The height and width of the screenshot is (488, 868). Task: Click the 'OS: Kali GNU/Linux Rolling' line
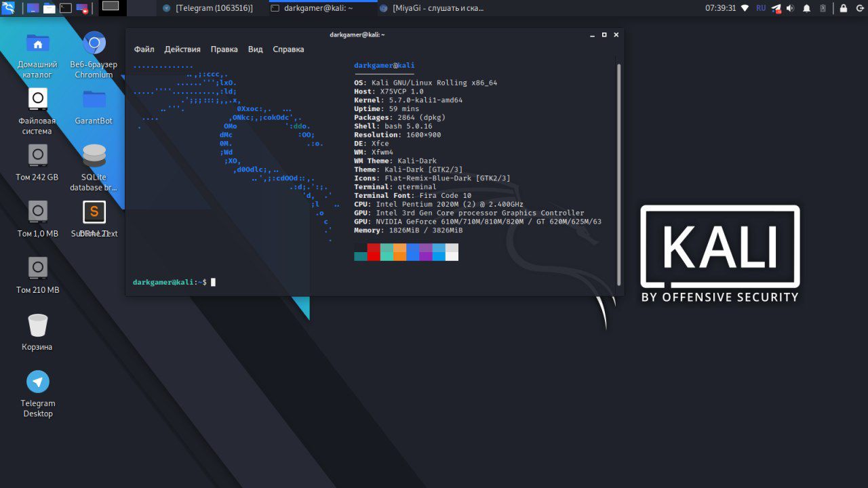point(425,83)
